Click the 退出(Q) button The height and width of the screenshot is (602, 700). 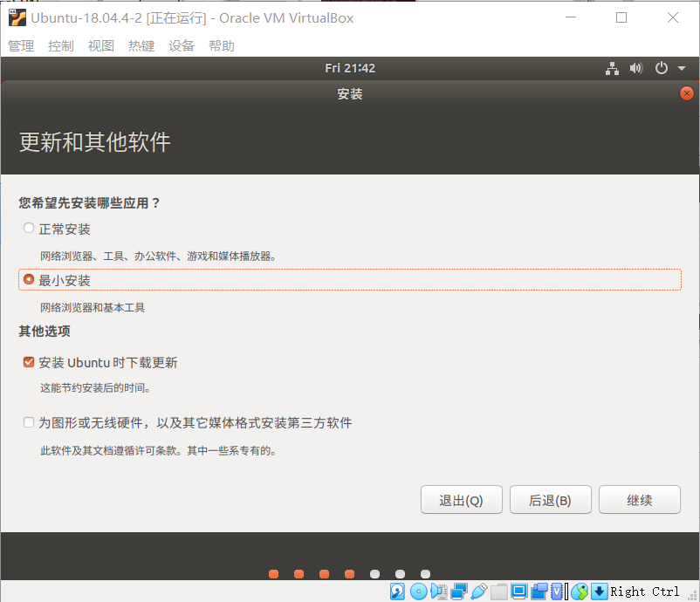click(461, 500)
